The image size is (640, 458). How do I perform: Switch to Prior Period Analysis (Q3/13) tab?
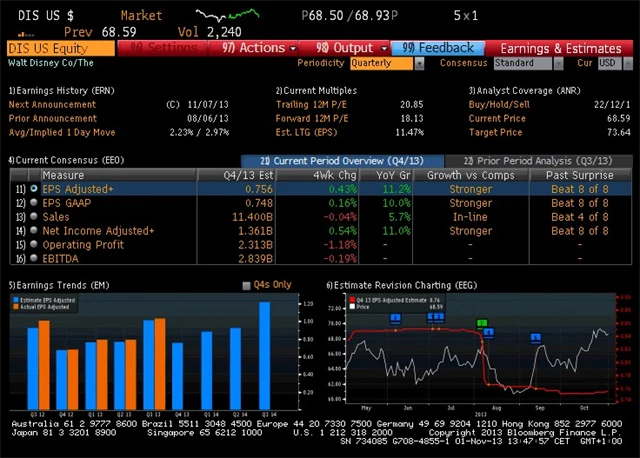pos(532,160)
